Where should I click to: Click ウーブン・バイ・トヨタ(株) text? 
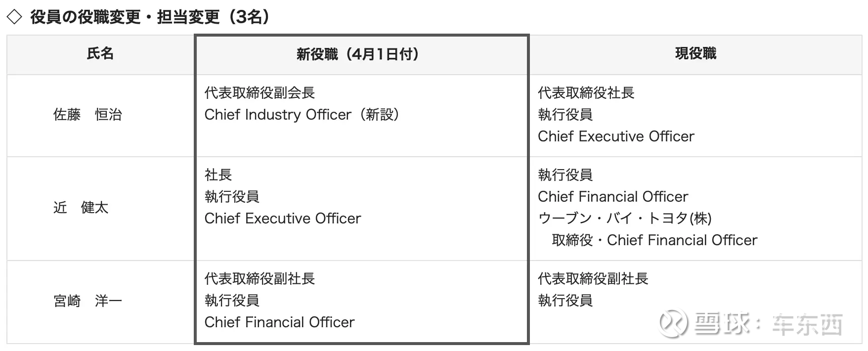point(625,219)
